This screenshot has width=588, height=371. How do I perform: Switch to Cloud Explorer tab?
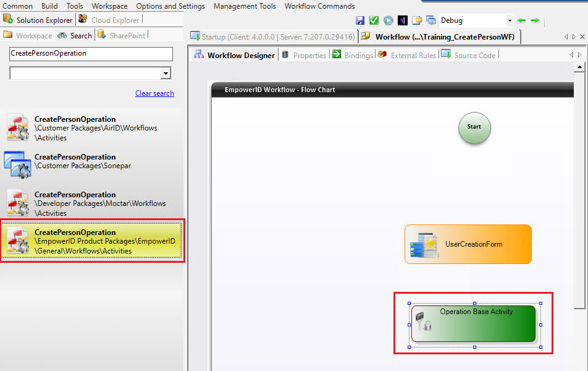[109, 20]
